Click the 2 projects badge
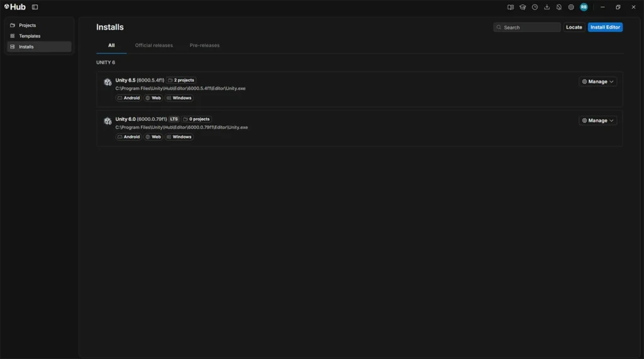Viewport: 644px width, 359px height. (181, 80)
